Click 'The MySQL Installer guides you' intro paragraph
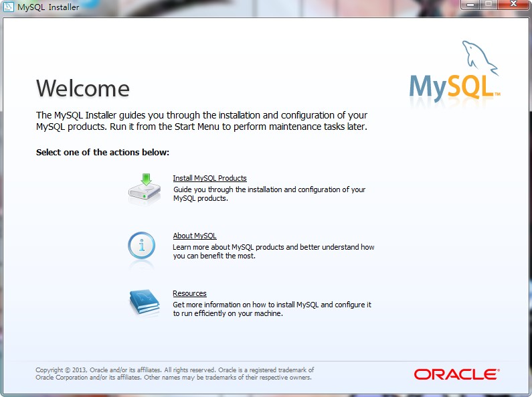This screenshot has width=532, height=397. 201,121
